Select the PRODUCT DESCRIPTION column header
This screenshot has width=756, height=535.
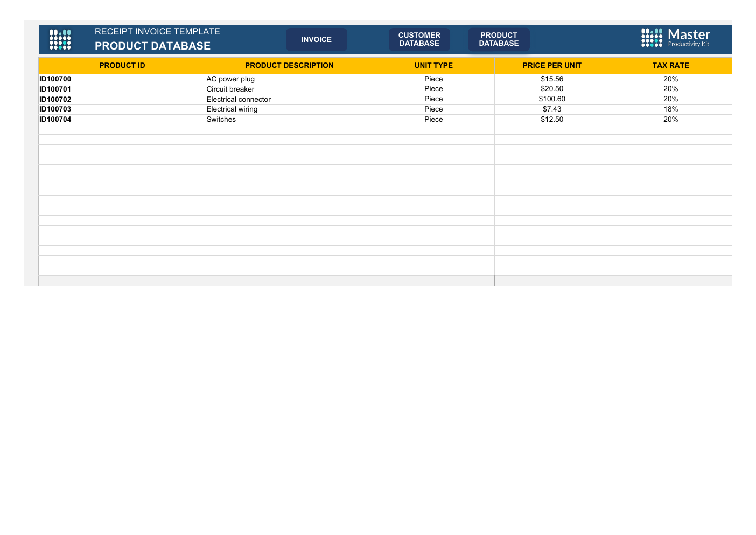tap(289, 65)
